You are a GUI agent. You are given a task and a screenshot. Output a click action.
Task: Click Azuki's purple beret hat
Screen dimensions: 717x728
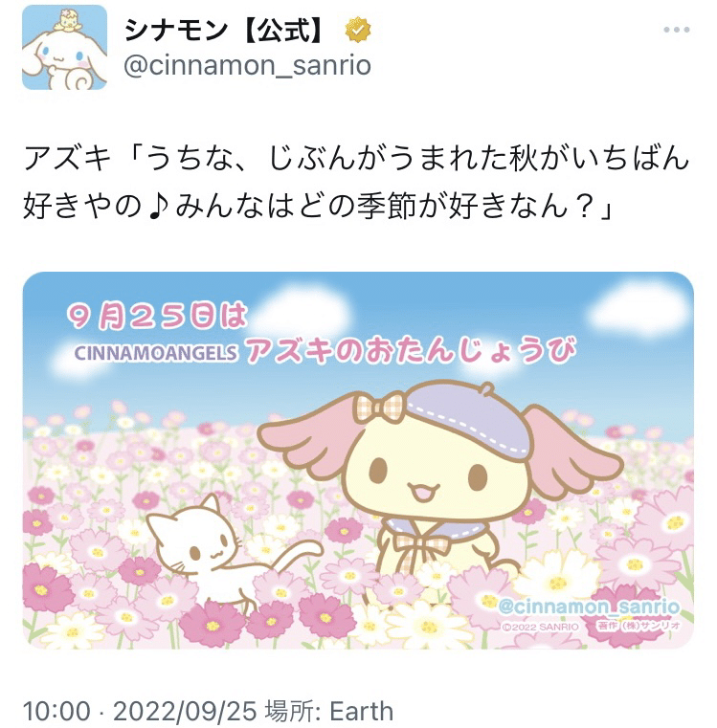tap(469, 418)
